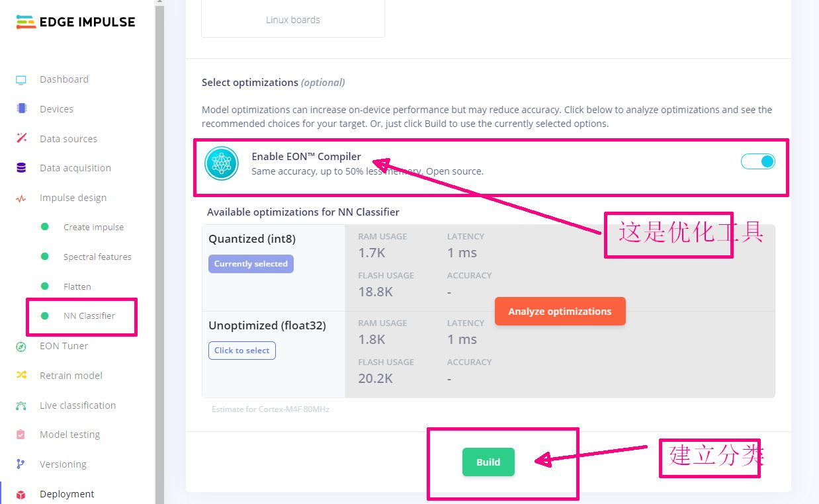Toggle the Enable EON Compiler switch
Viewport: 819px width, 504px height.
click(758, 161)
